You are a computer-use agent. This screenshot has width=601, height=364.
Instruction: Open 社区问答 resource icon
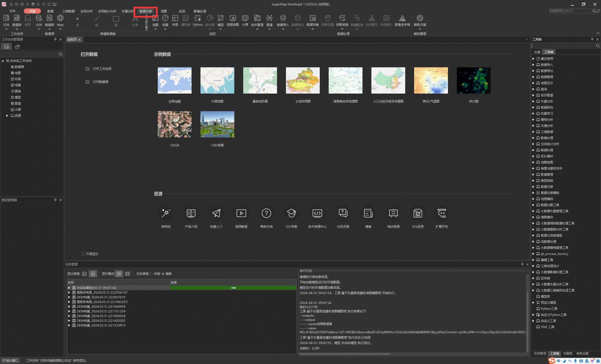(x=343, y=213)
